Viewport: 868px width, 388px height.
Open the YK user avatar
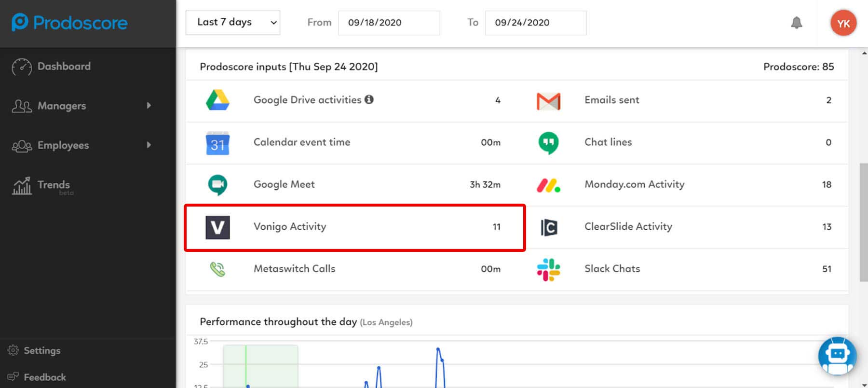(843, 23)
